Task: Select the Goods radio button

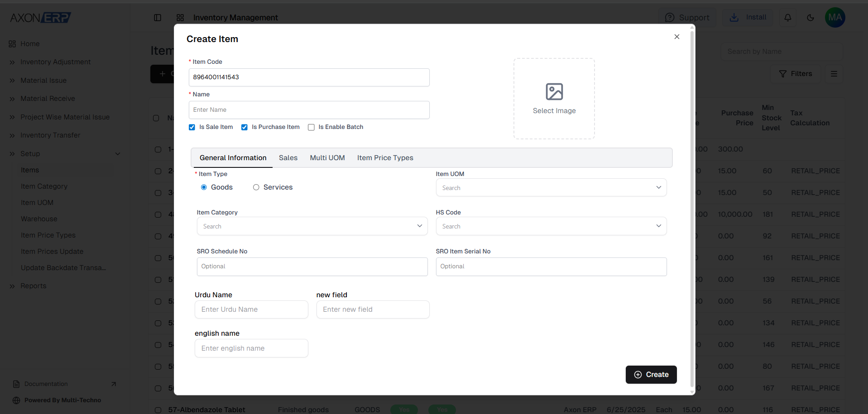Action: point(204,187)
